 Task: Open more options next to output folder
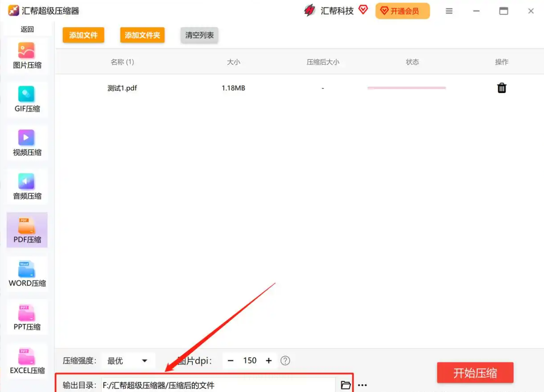tap(362, 385)
